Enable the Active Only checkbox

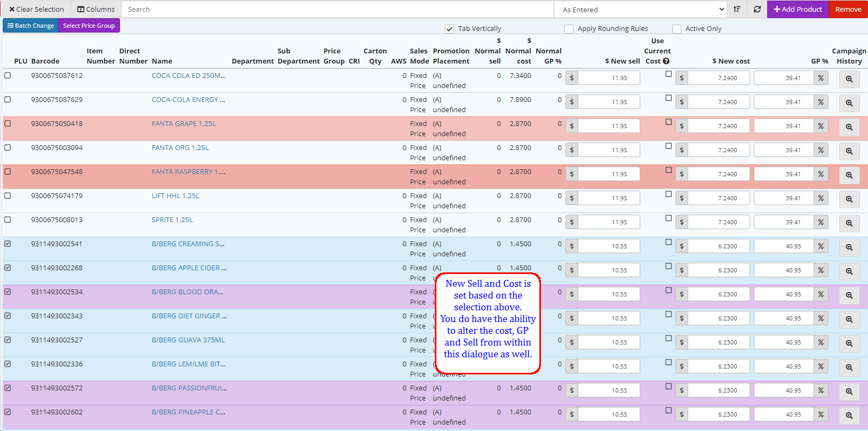[676, 29]
